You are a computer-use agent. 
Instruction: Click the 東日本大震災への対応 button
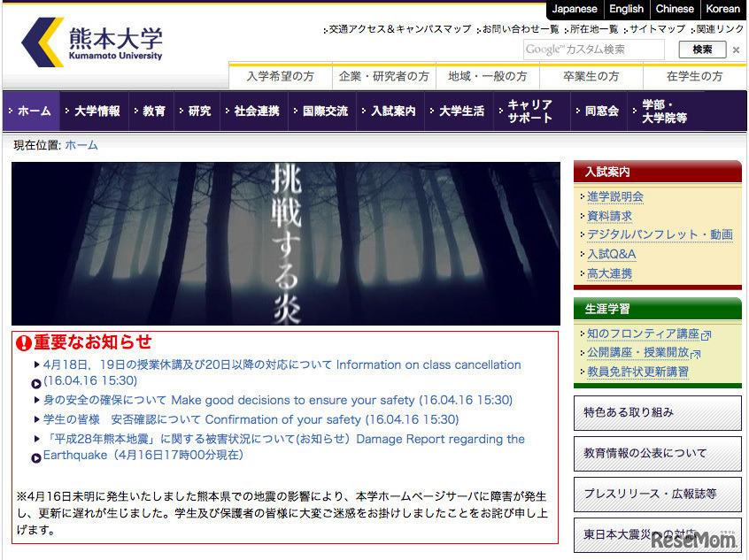(x=657, y=534)
